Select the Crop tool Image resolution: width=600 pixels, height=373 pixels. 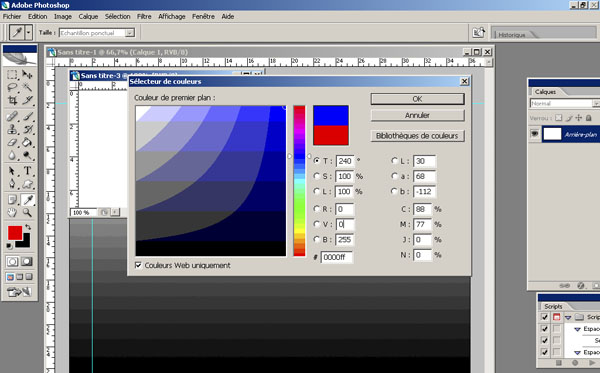click(x=12, y=100)
